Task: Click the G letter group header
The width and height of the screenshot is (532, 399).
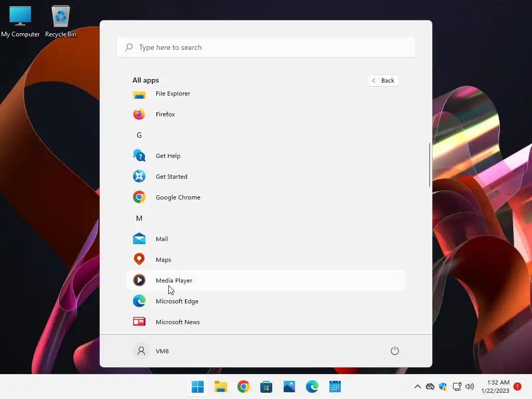Action: 139,135
